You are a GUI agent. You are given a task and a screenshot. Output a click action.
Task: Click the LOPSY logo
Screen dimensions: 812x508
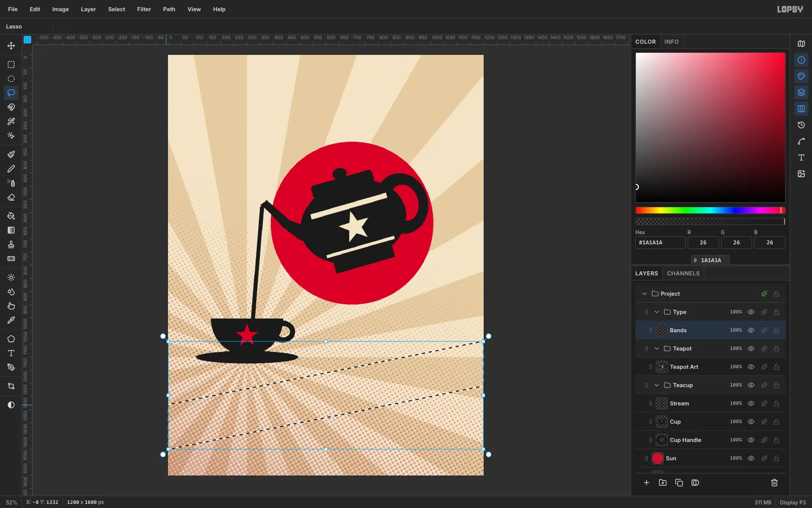coord(790,9)
